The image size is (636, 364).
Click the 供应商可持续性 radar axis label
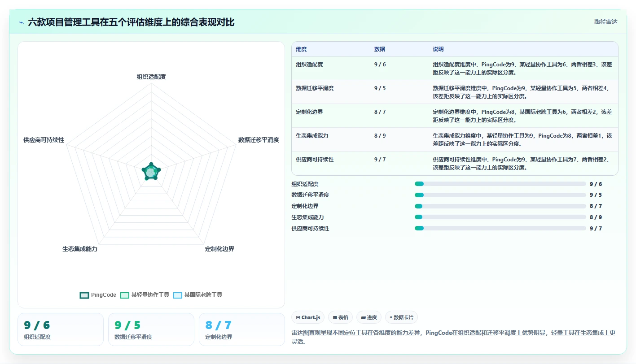pyautogui.click(x=44, y=140)
